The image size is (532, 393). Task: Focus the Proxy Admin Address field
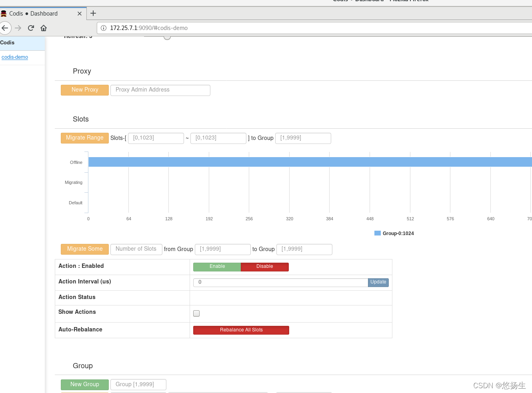coord(160,90)
